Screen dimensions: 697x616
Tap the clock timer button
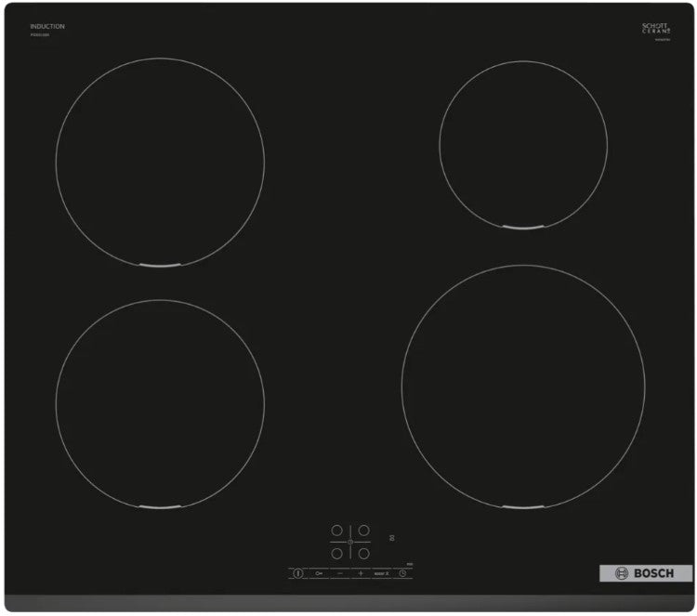(402, 573)
